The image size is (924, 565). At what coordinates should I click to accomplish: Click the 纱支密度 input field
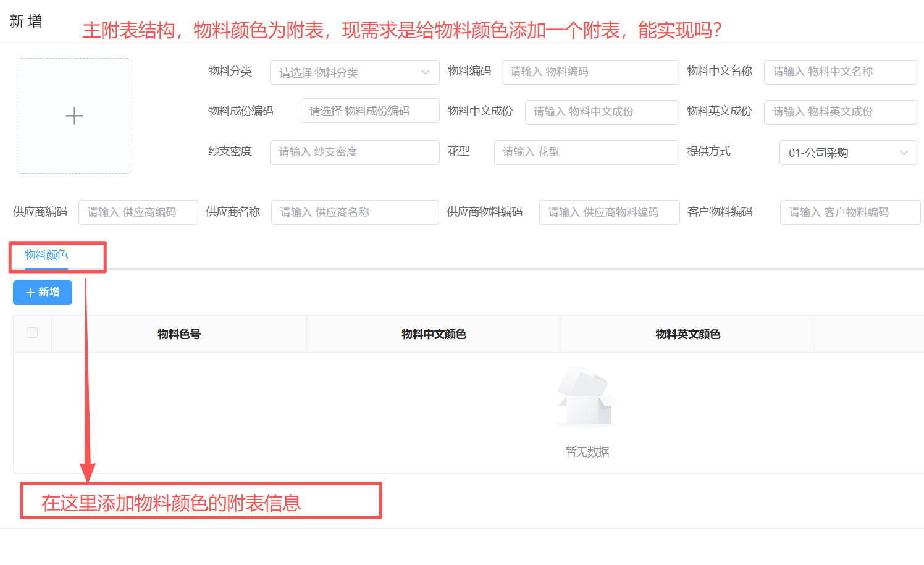click(354, 152)
